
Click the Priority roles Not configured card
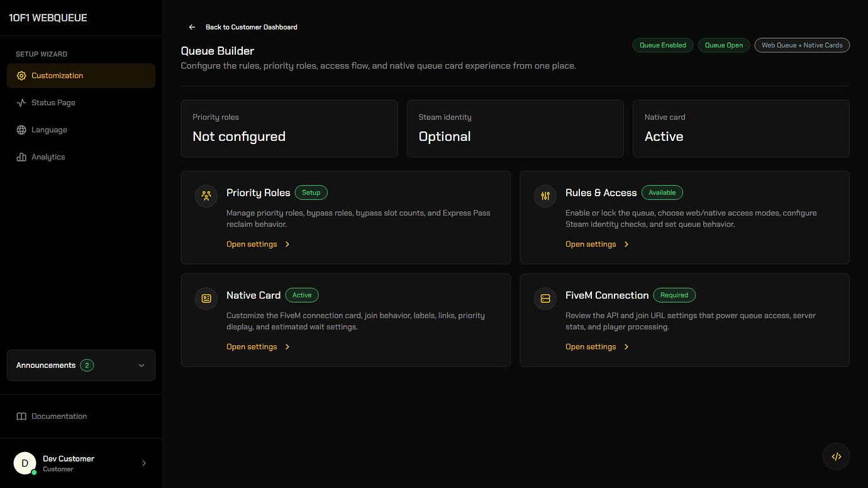click(289, 128)
